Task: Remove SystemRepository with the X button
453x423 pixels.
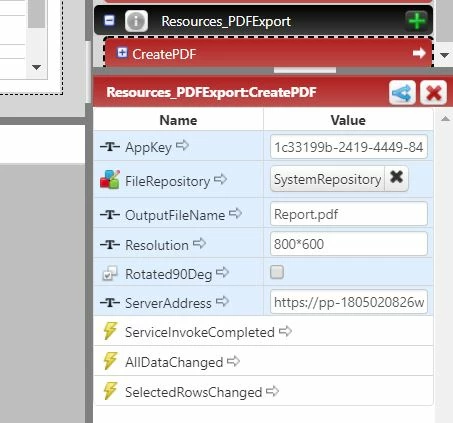Action: pos(396,178)
